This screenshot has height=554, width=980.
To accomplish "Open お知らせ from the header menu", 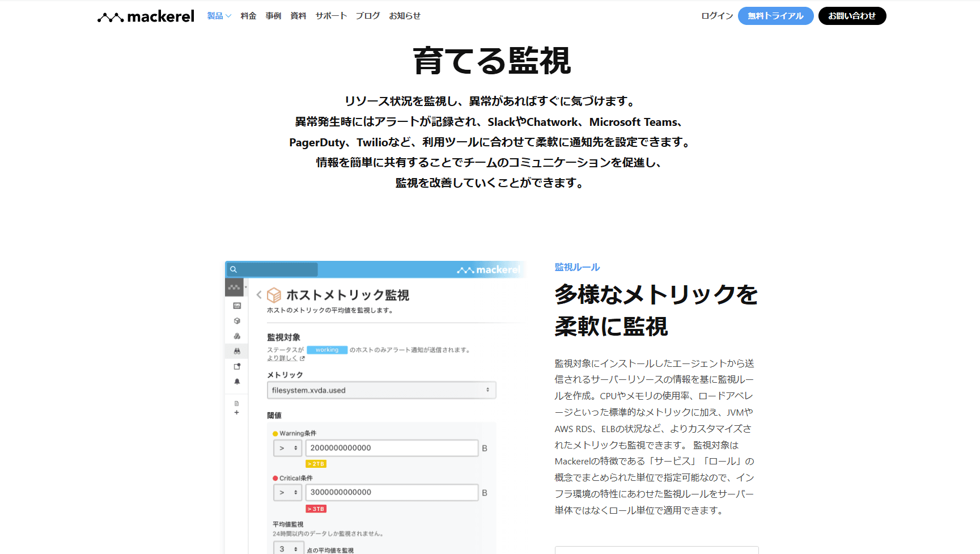I will [405, 16].
